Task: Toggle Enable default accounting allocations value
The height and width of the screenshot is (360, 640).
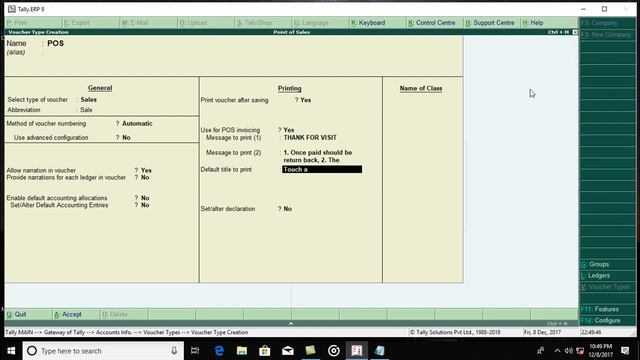Action: [x=145, y=198]
